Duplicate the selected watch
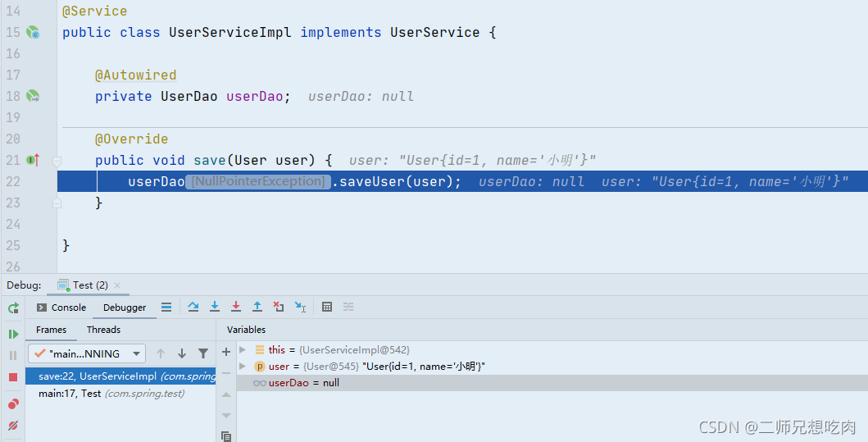Viewport: 868px width, 442px height. pyautogui.click(x=226, y=436)
